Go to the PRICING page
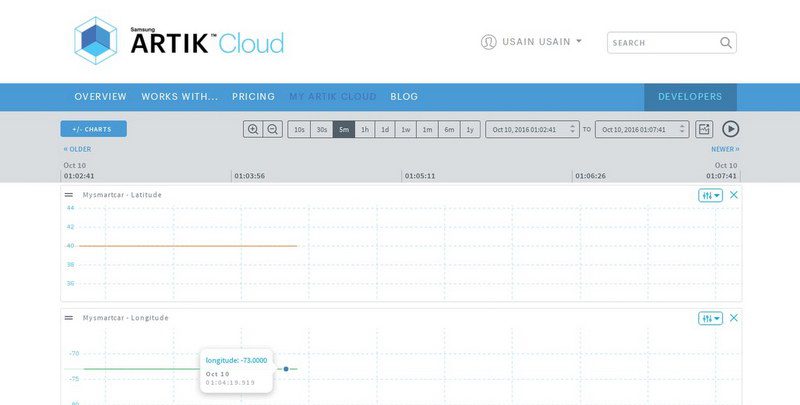Viewport: 800px width, 405px height. (x=254, y=96)
